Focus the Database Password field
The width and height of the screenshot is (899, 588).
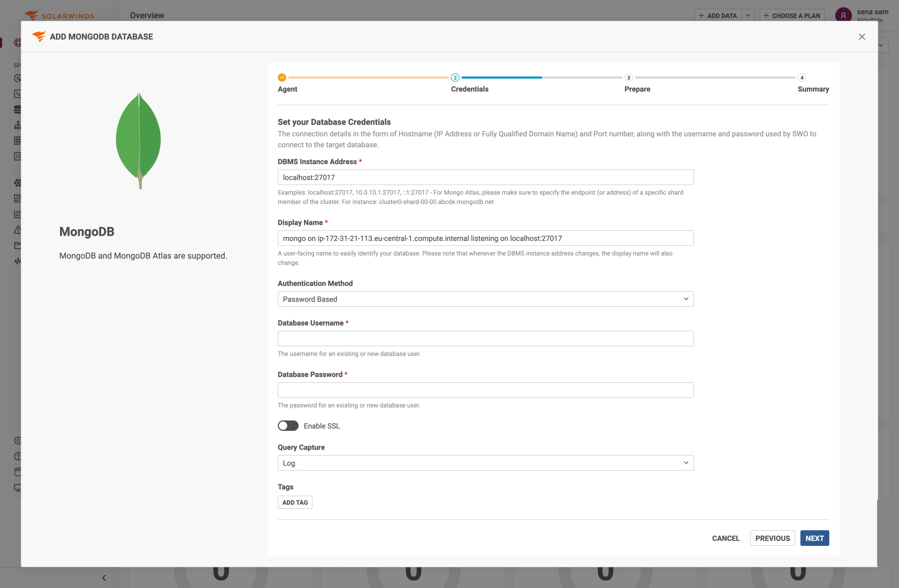[485, 390]
